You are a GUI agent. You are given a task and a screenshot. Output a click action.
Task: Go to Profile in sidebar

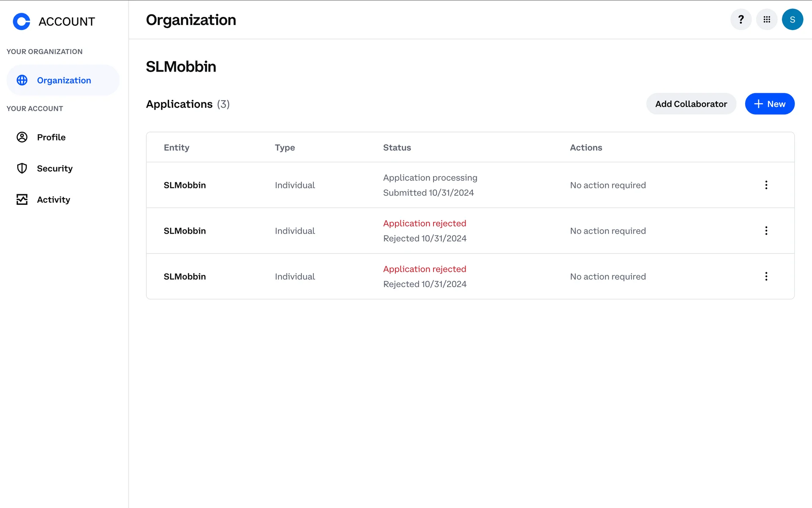point(51,137)
